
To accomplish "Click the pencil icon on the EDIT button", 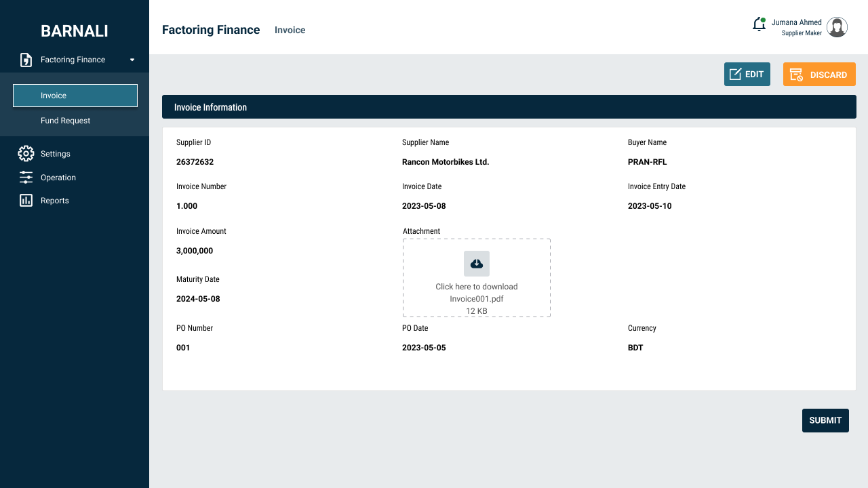I will [735, 75].
